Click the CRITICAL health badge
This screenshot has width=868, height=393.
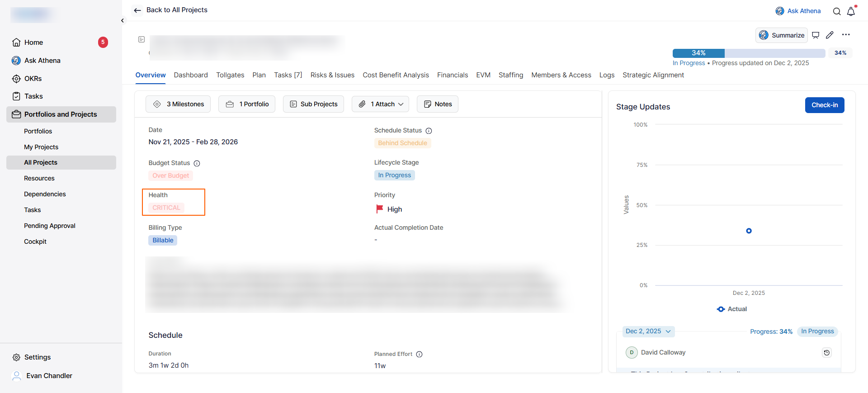click(166, 208)
